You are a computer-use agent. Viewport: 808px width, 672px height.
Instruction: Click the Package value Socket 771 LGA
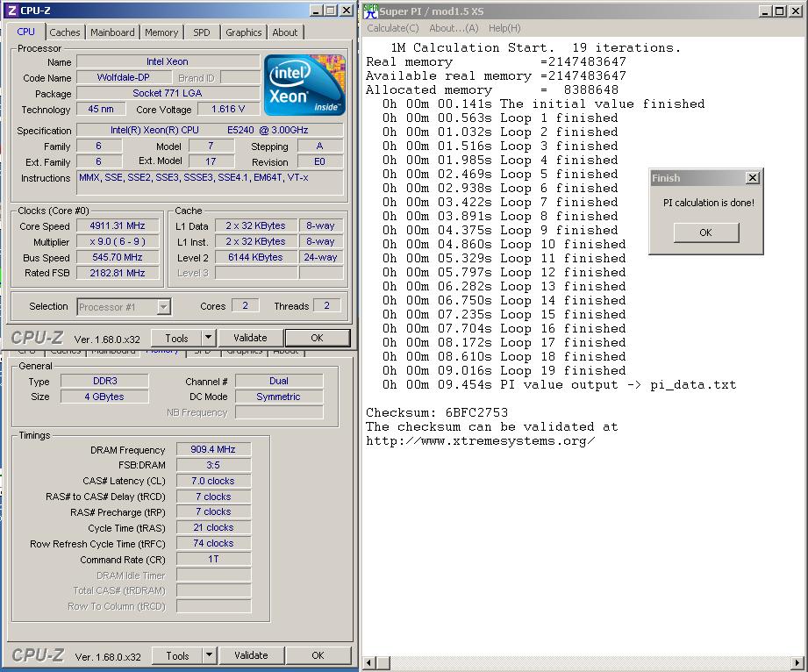168,93
